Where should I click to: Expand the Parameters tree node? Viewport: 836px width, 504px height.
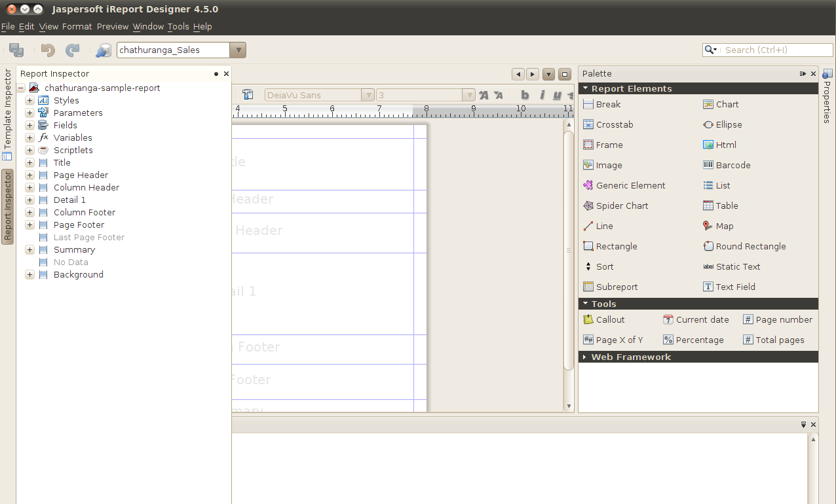tap(29, 113)
